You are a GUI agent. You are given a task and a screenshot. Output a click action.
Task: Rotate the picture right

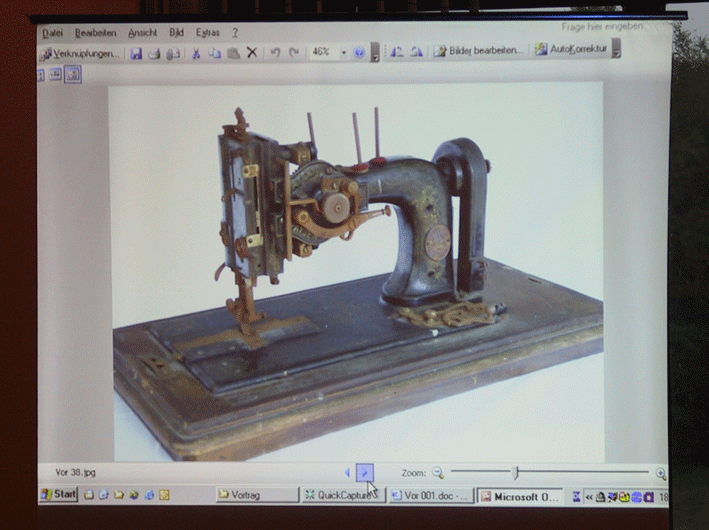click(416, 52)
